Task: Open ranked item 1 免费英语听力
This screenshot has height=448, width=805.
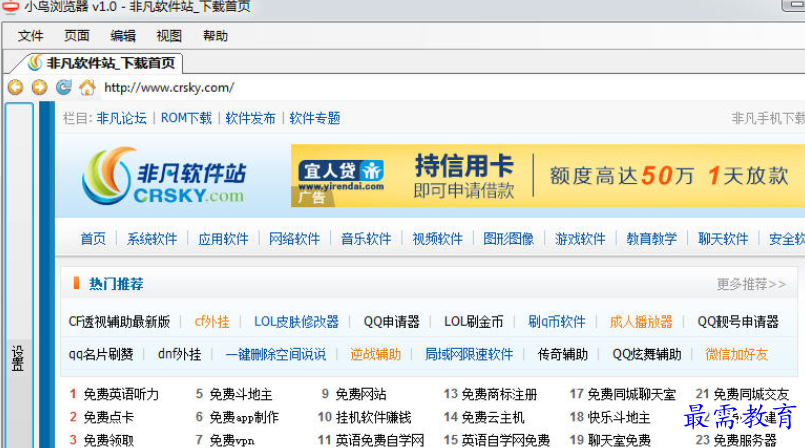Action: pyautogui.click(x=121, y=394)
